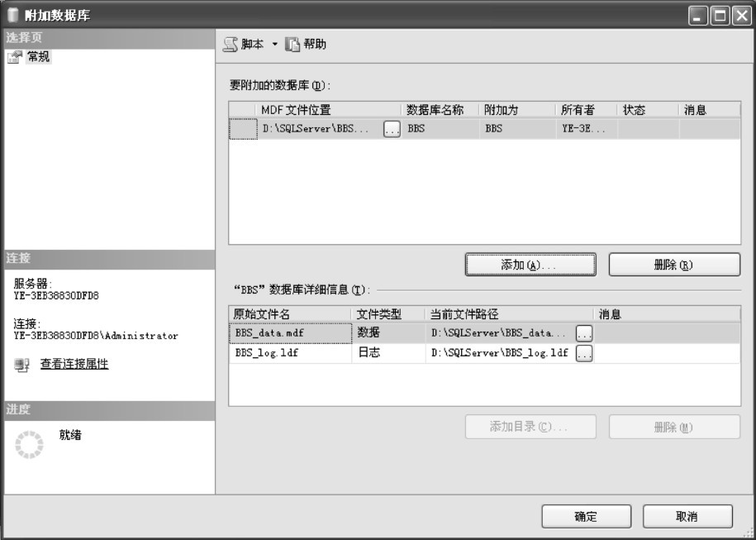Click the 帮助 toolbar label

(x=315, y=45)
